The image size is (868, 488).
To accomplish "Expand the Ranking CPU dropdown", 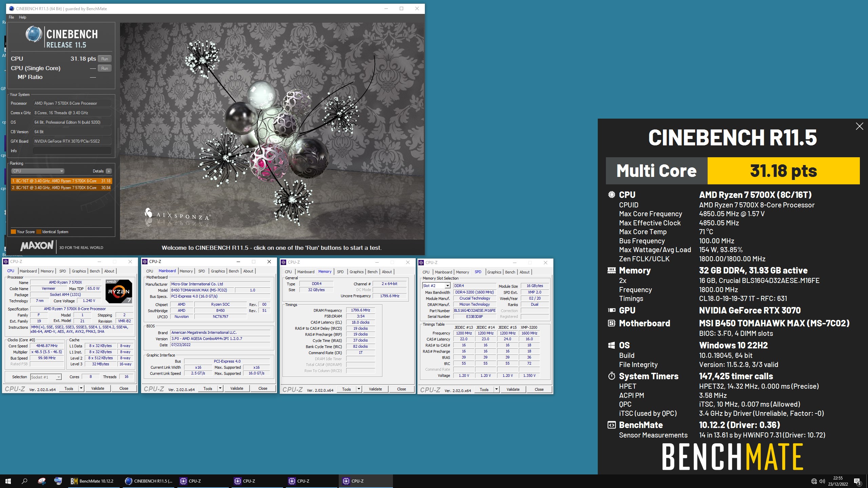I will click(38, 171).
